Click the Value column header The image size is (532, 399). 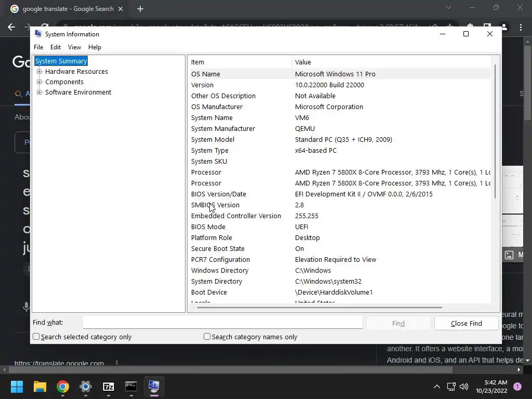(x=391, y=62)
